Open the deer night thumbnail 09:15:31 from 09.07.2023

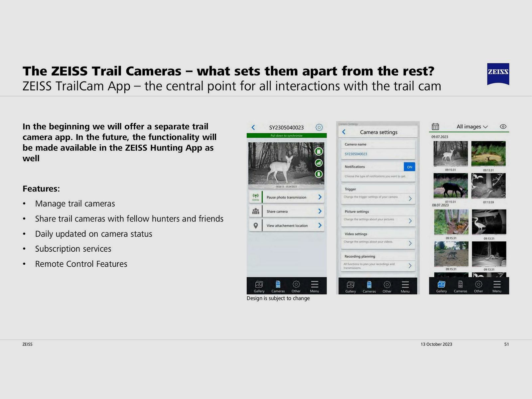451,154
